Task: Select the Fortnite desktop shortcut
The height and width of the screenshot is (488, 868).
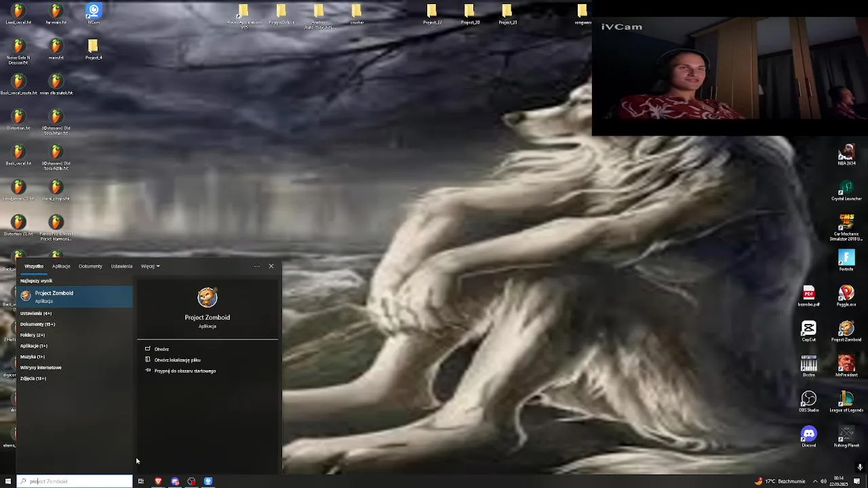Action: (846, 261)
